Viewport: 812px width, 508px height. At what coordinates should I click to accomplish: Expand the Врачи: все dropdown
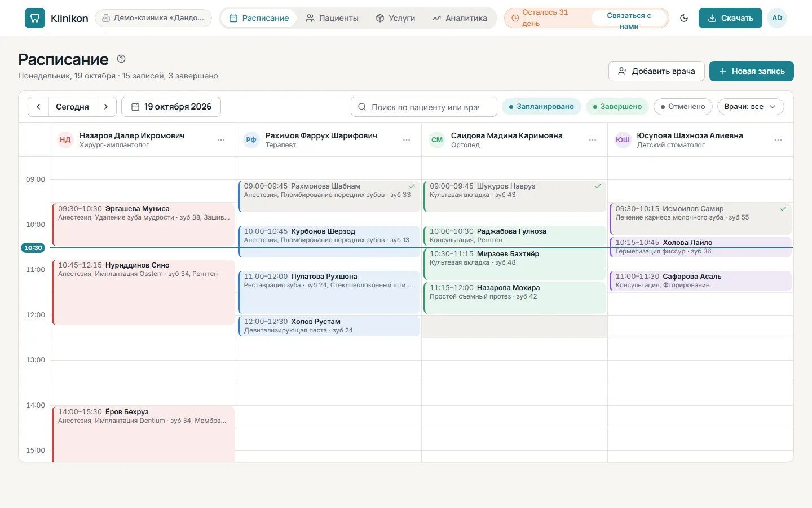coord(751,107)
